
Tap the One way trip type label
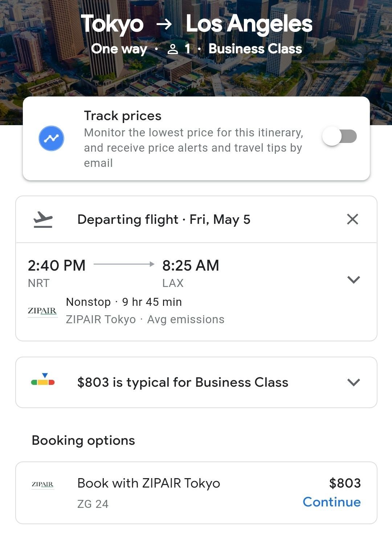[119, 49]
